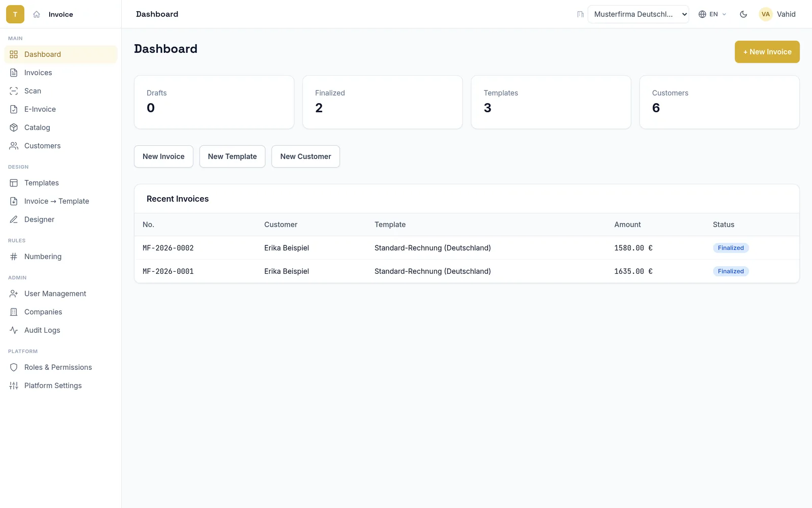The height and width of the screenshot is (508, 812).
Task: Open Roles & Permissions
Action: (x=61, y=367)
